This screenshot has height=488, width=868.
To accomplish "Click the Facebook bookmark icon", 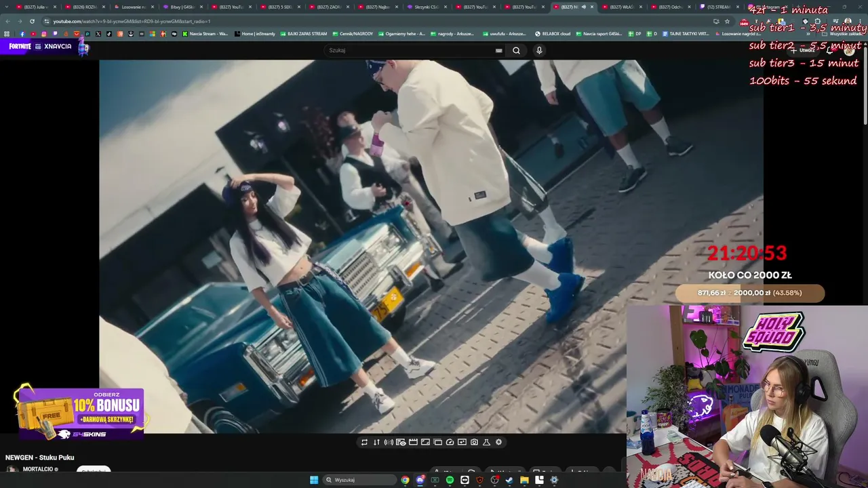I will pyautogui.click(x=22, y=34).
